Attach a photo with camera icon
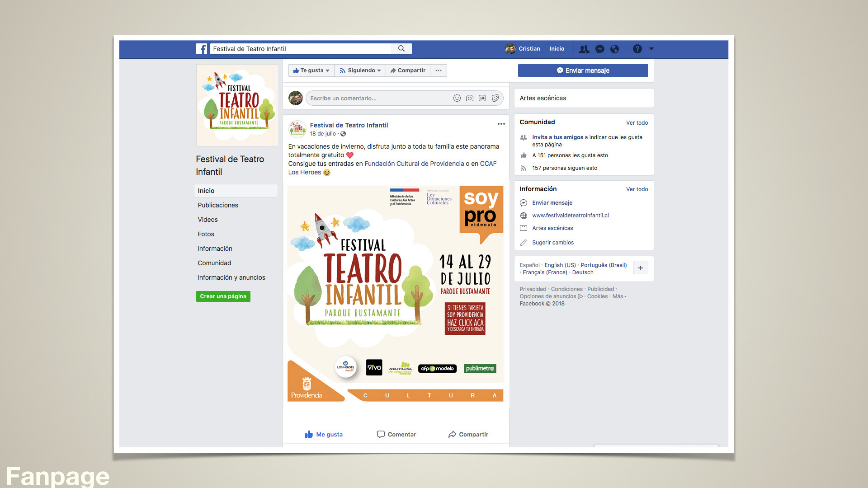The height and width of the screenshot is (488, 868). coord(470,98)
